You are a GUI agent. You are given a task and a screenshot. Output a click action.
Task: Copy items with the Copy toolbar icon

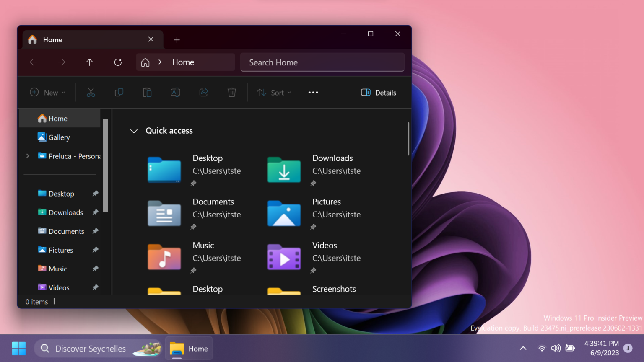119,92
